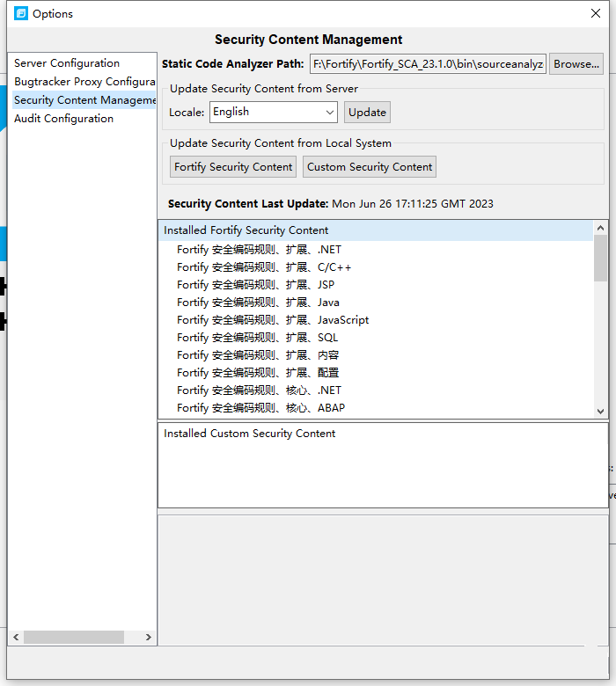Click Fortify Security Content button
Viewport: 616px width, 686px height.
point(233,167)
